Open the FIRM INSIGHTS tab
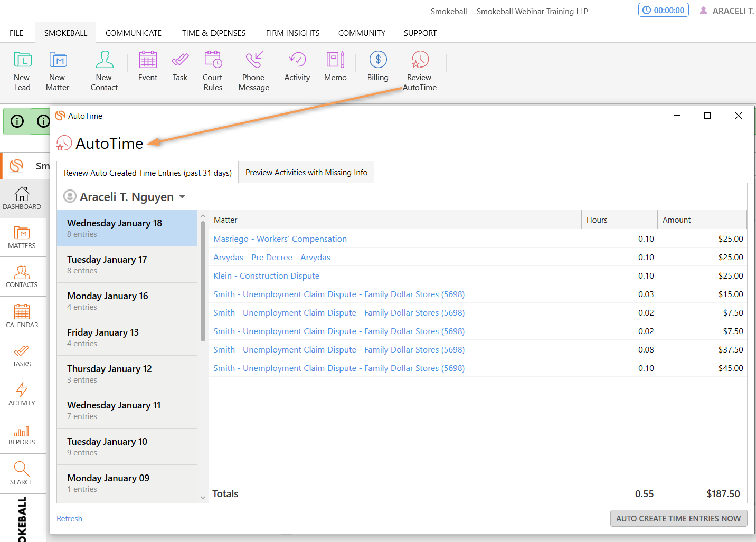The image size is (756, 542). 292,33
